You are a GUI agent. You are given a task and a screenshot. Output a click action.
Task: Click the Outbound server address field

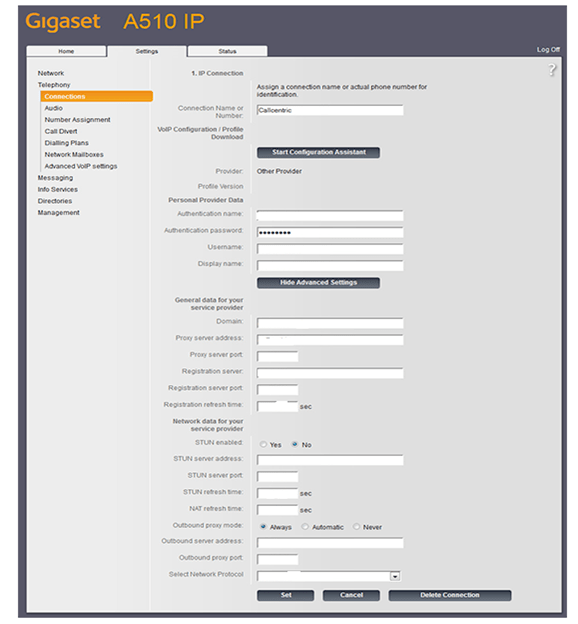(x=330, y=543)
